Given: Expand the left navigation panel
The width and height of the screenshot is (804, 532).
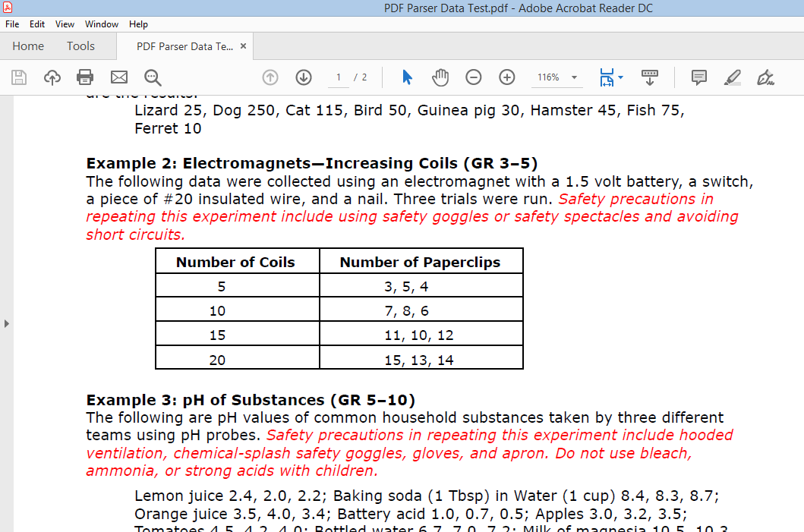Looking at the screenshot, I should (6, 323).
